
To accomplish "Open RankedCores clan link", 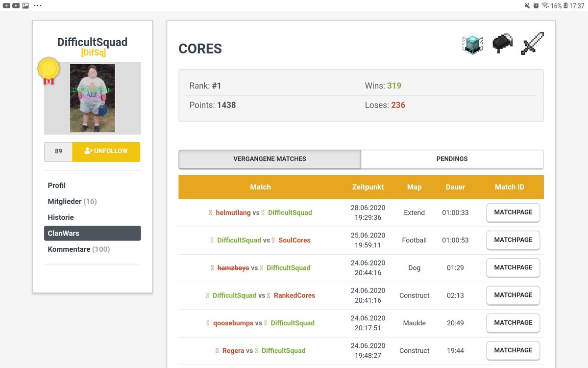I will point(294,295).
